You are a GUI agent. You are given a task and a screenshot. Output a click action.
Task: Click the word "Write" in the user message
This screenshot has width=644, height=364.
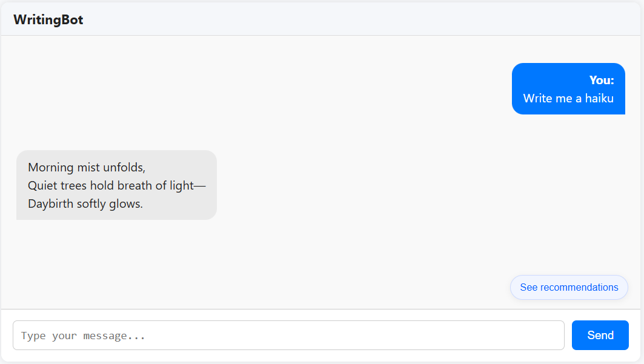click(x=537, y=98)
